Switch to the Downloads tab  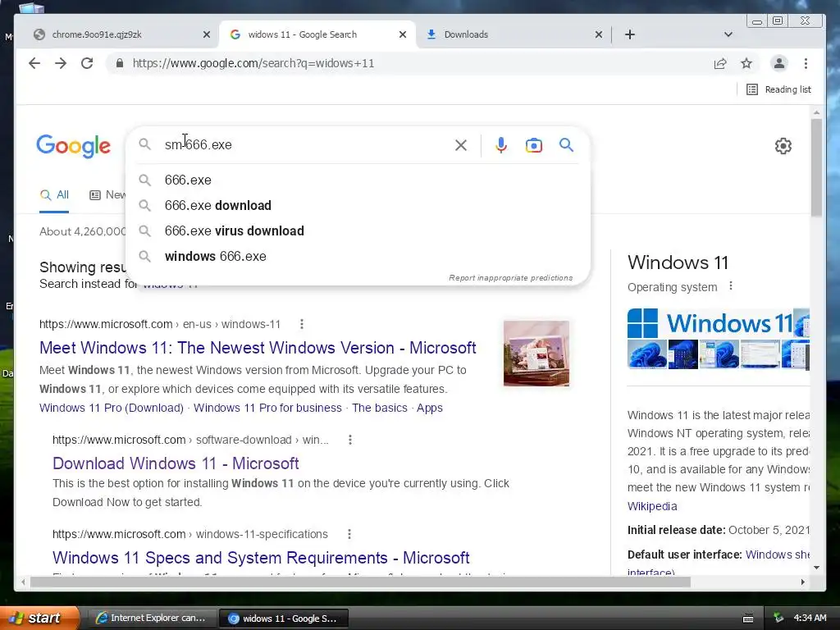point(514,34)
